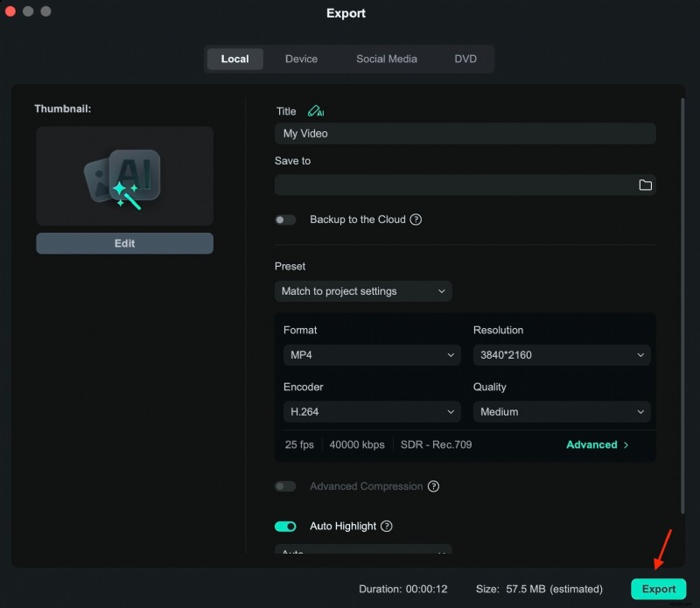Switch to the Social Media tab
This screenshot has width=700, height=608.
click(386, 59)
